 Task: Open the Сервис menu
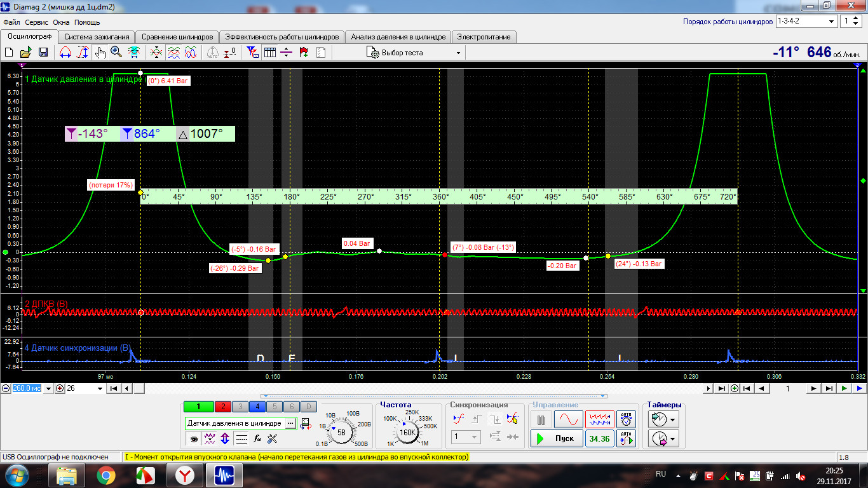tap(37, 22)
